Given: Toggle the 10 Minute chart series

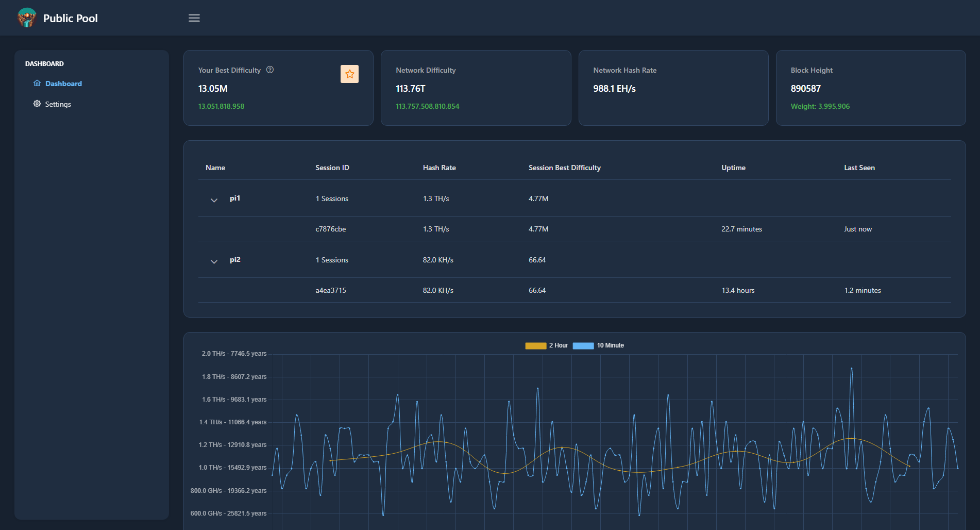Looking at the screenshot, I should point(610,345).
